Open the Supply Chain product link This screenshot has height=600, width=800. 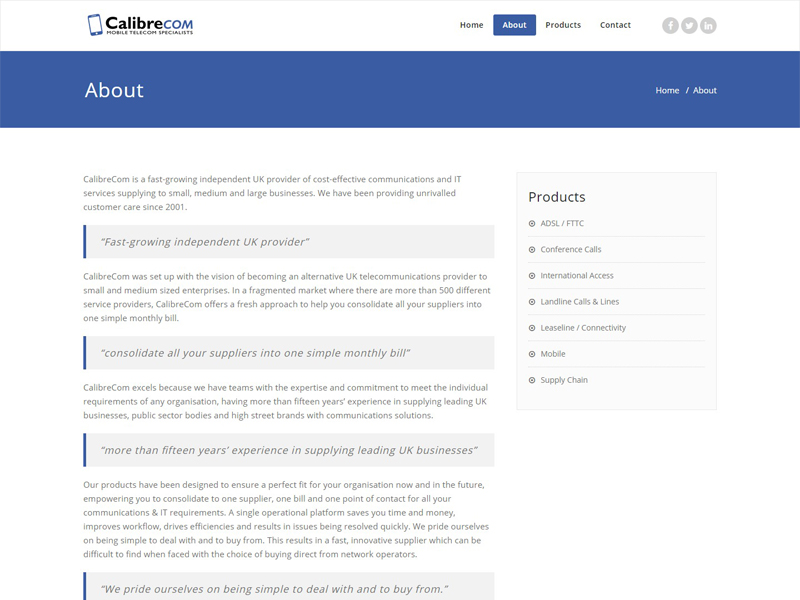tap(564, 380)
